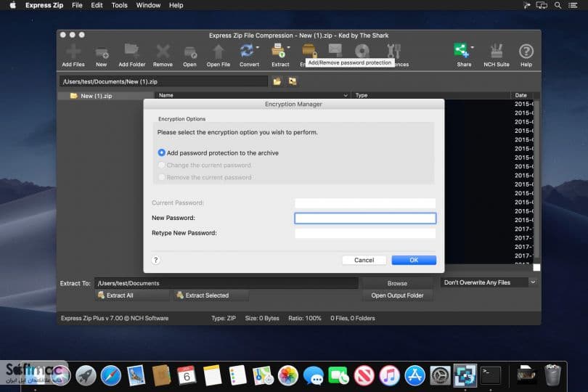
Task: Open the Edit menu
Action: pos(97,5)
